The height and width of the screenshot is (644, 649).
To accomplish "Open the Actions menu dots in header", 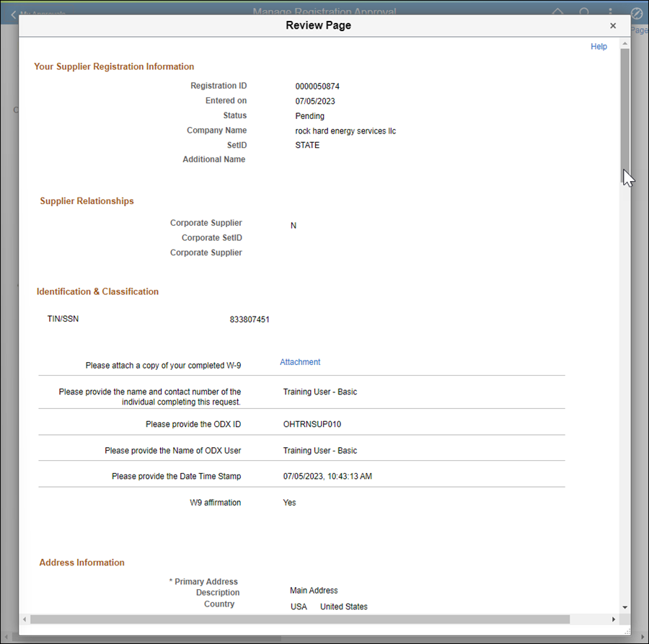I will click(611, 12).
